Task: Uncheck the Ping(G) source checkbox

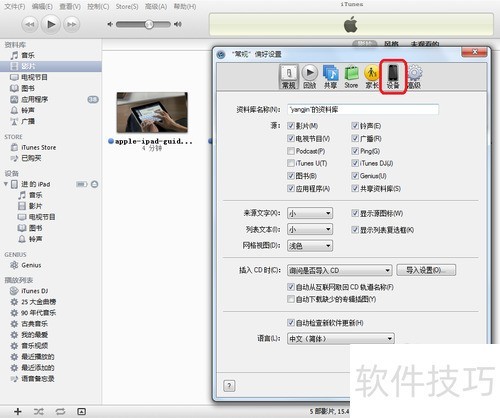Action: tap(355, 151)
